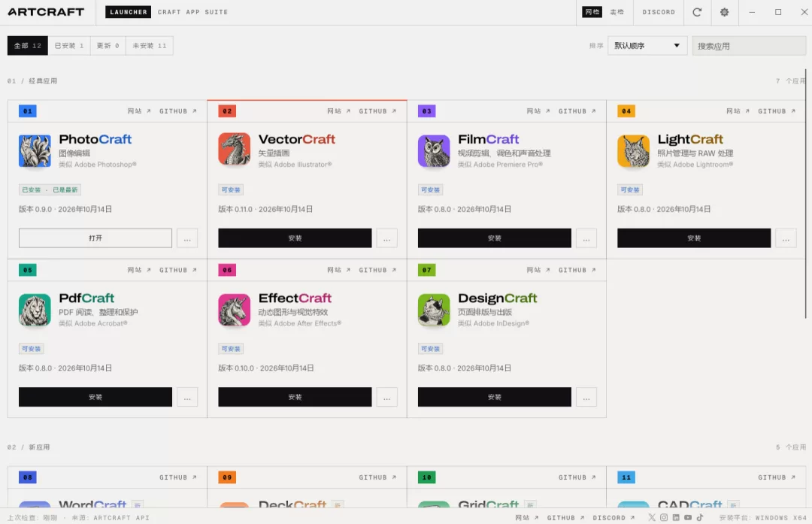Select the LAUNCHER tab in the header

click(129, 12)
